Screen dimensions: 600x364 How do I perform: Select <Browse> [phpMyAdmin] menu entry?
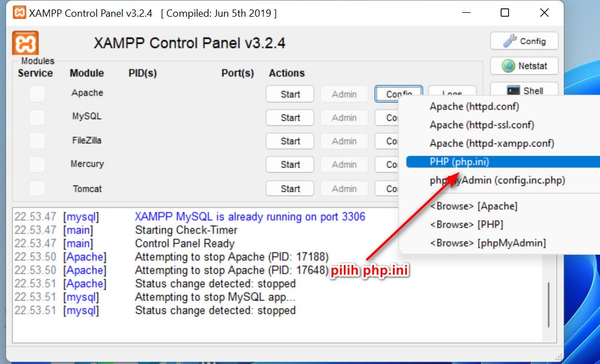tap(488, 243)
